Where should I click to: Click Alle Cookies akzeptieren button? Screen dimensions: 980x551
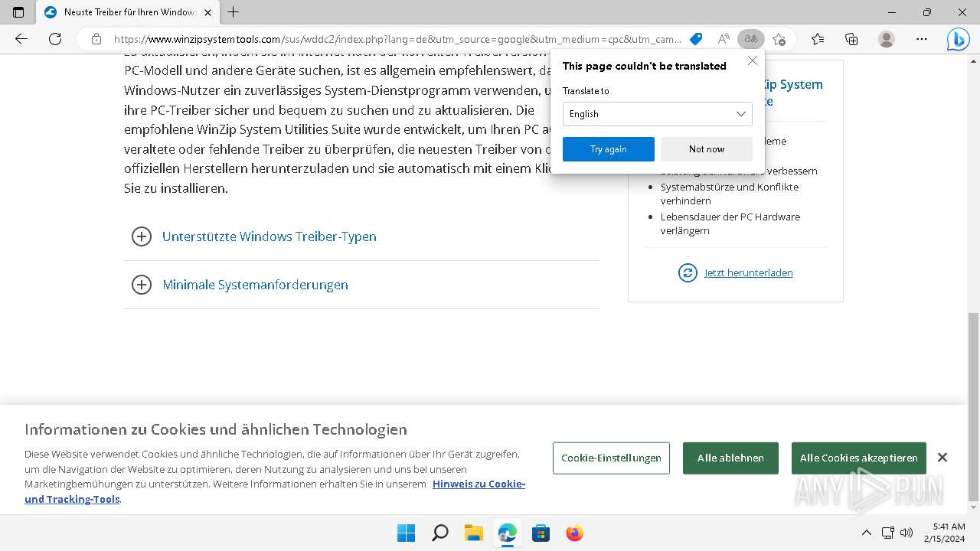coord(859,458)
